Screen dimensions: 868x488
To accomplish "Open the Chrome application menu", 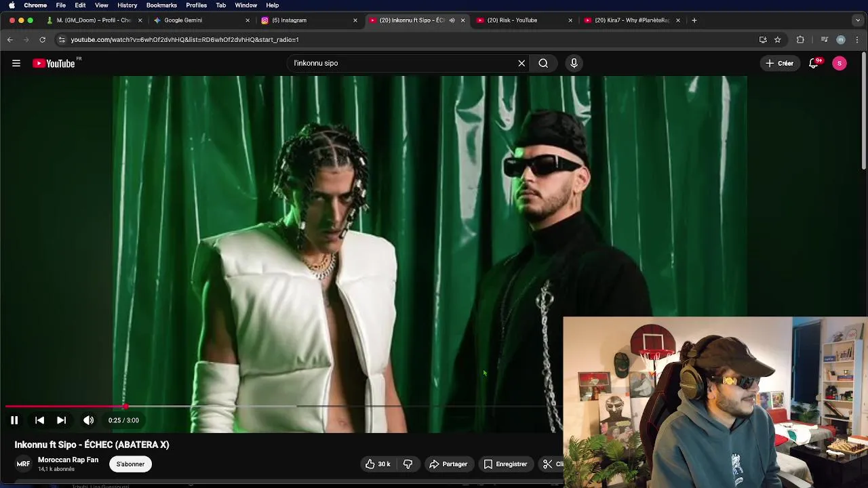I will (x=35, y=5).
